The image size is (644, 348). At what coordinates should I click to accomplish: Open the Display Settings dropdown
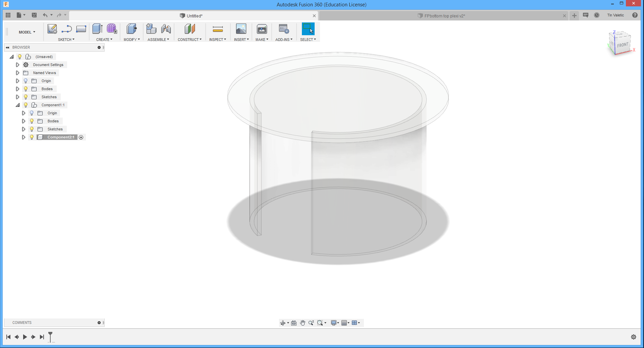pyautogui.click(x=335, y=323)
